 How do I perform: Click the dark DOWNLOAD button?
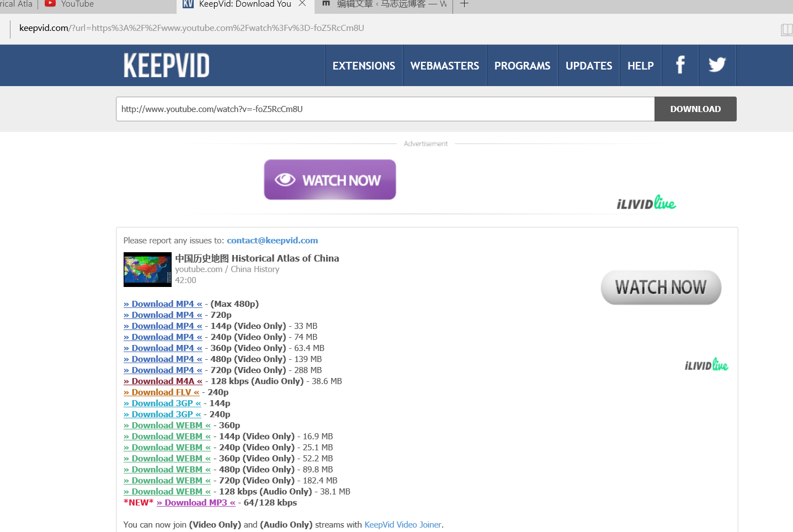[695, 109]
